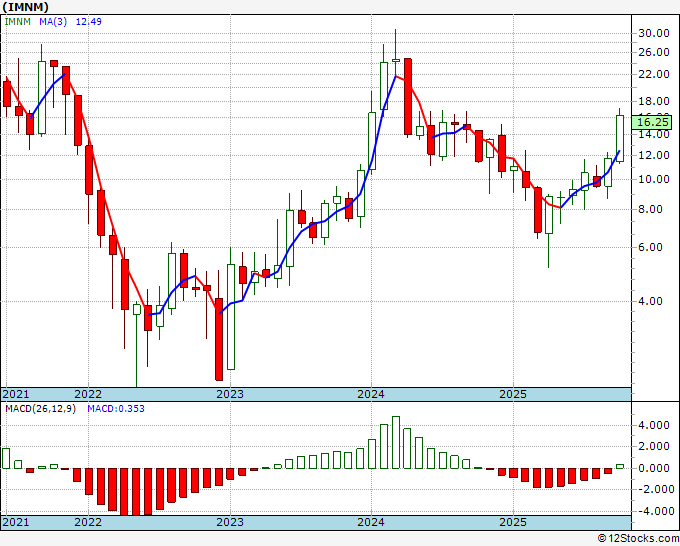Click the highlighted 16.25 current price tag
The width and height of the screenshot is (680, 546).
653,120
